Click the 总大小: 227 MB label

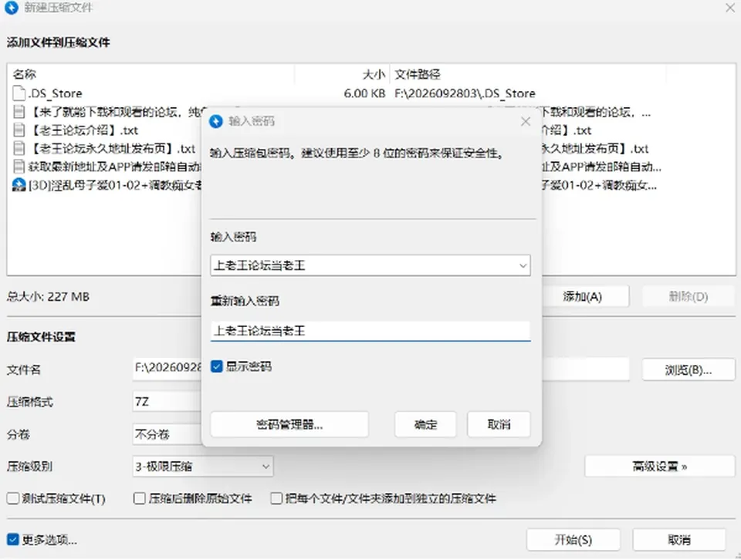pos(48,296)
